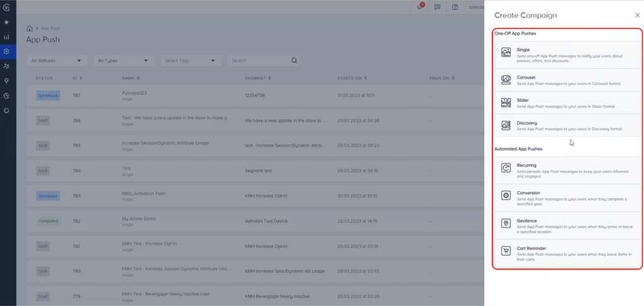Viewport: 644px width, 306px height.
Task: Click the circular target icon in the sidebar
Action: (x=6, y=96)
